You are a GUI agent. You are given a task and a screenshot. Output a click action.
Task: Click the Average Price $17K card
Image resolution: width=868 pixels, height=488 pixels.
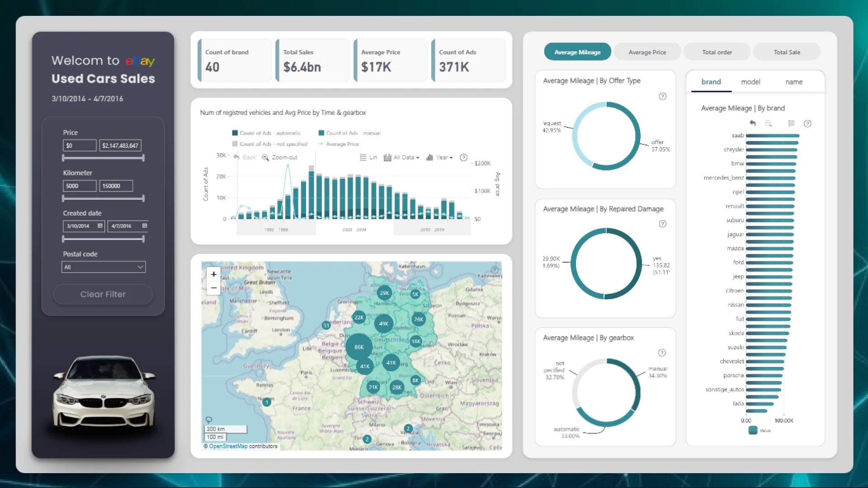[x=391, y=60]
